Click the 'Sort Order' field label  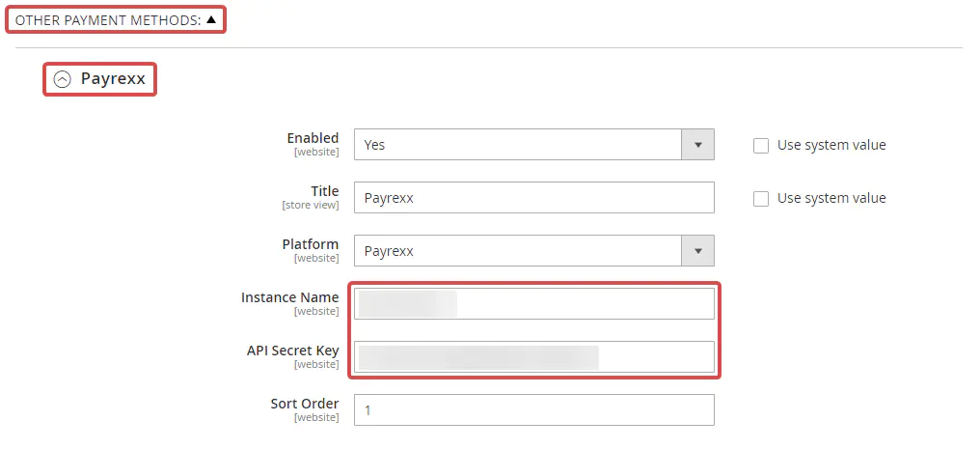304,404
